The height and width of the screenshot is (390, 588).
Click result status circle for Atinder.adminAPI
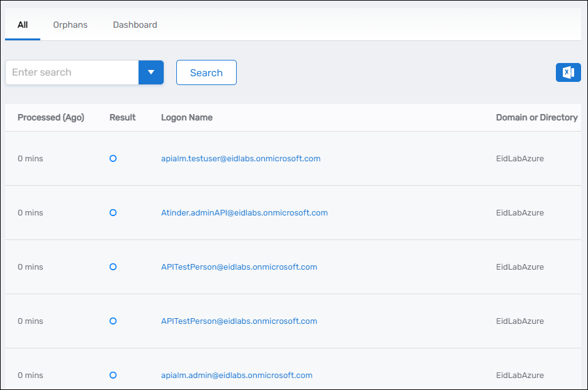(113, 213)
